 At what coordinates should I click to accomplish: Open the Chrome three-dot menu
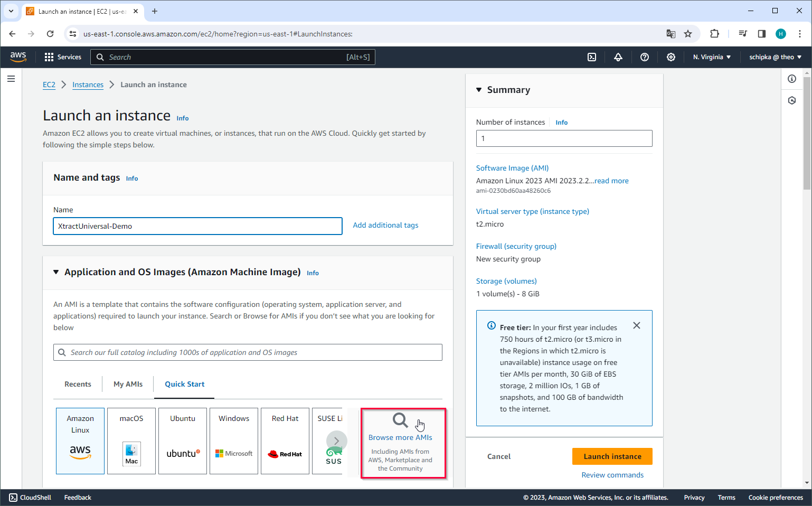(800, 34)
